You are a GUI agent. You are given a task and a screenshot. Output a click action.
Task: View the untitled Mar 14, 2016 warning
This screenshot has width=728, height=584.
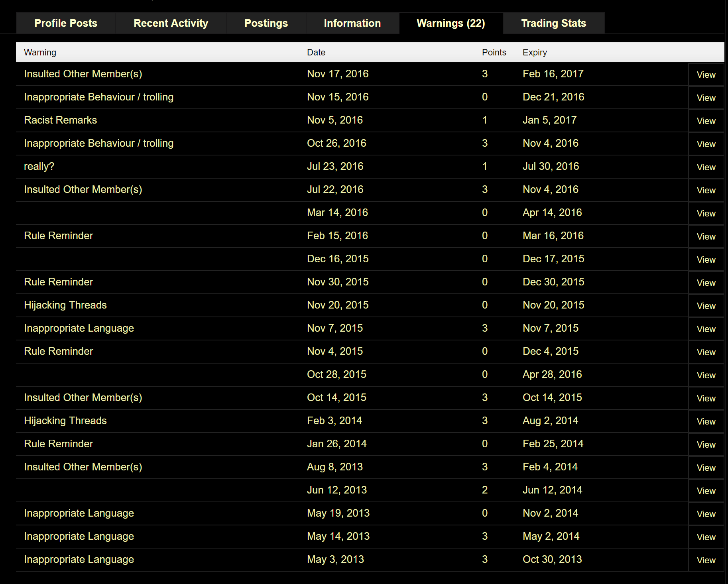tap(706, 213)
